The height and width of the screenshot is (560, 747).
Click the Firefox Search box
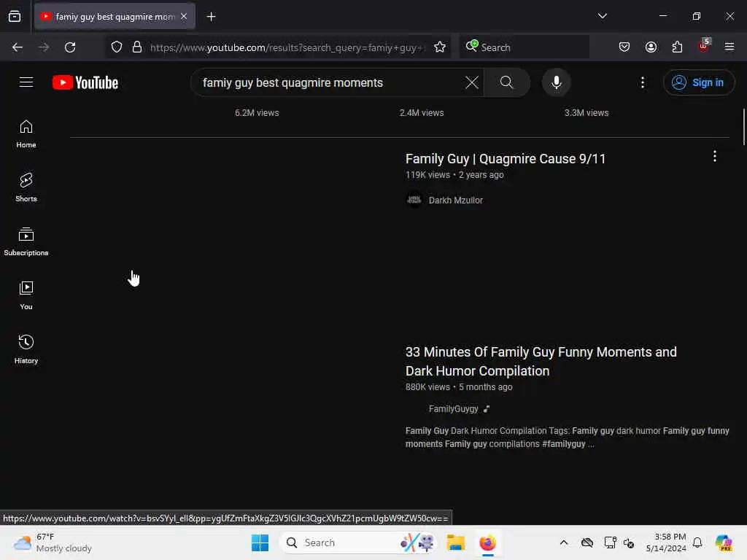(x=524, y=47)
